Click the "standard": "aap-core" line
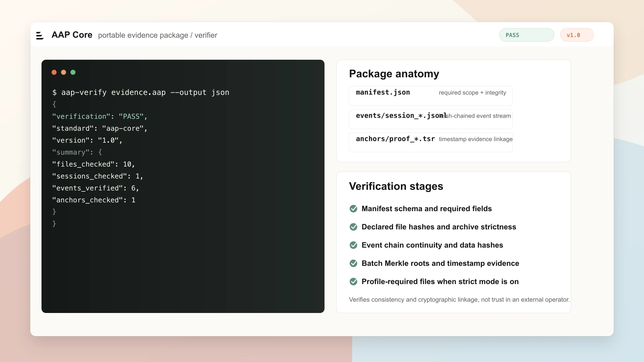 tap(100, 128)
